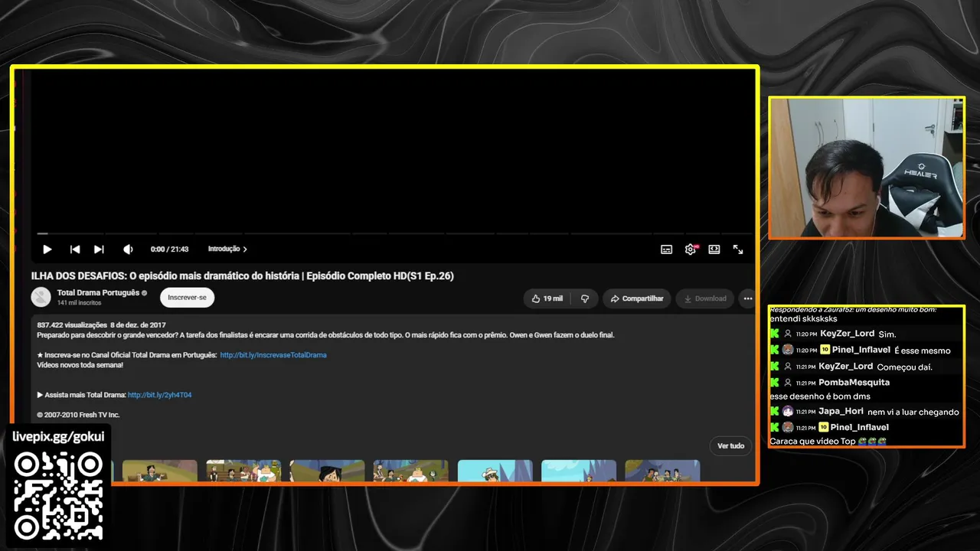Screen dimensions: 980x551
Task: Open the bit.ly/2yh4T04 link
Action: click(160, 395)
